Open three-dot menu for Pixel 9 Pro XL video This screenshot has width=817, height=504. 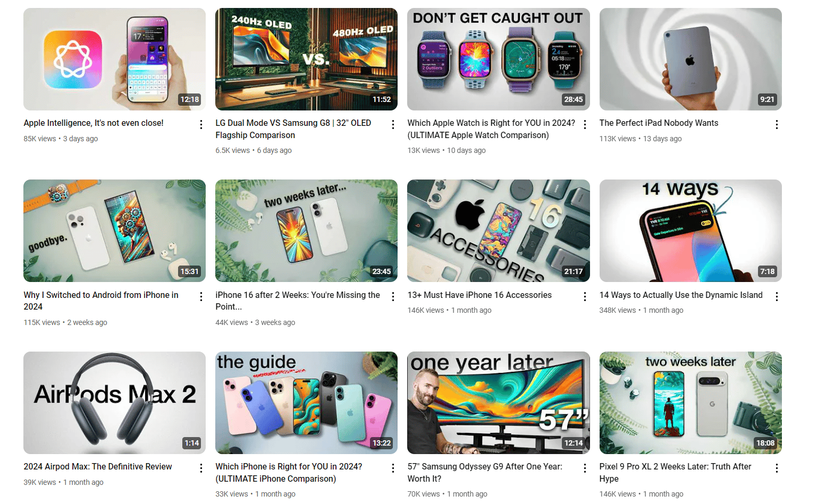777,468
